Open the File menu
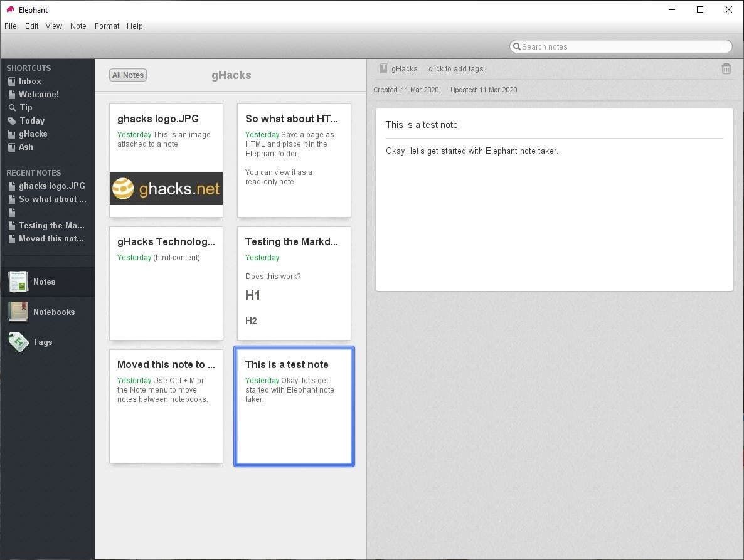Viewport: 744px width, 560px height. click(11, 26)
